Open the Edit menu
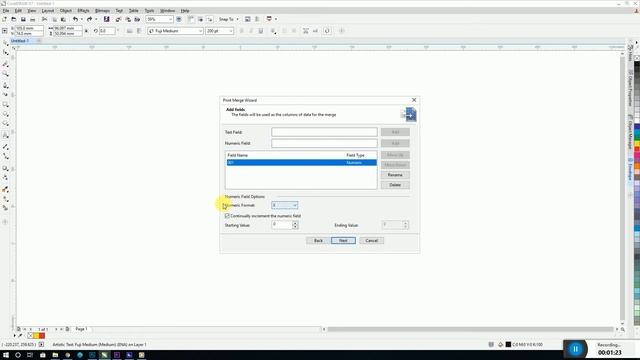 18,11
